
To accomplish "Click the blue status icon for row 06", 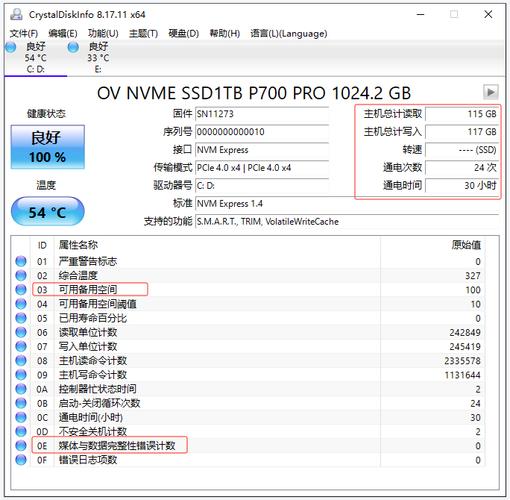I will point(21,332).
